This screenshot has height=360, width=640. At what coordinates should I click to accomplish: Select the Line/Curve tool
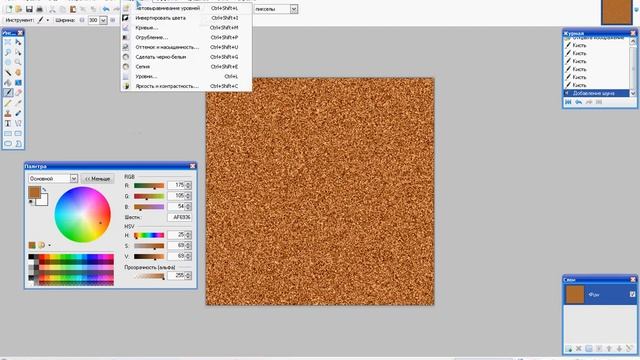point(18,123)
